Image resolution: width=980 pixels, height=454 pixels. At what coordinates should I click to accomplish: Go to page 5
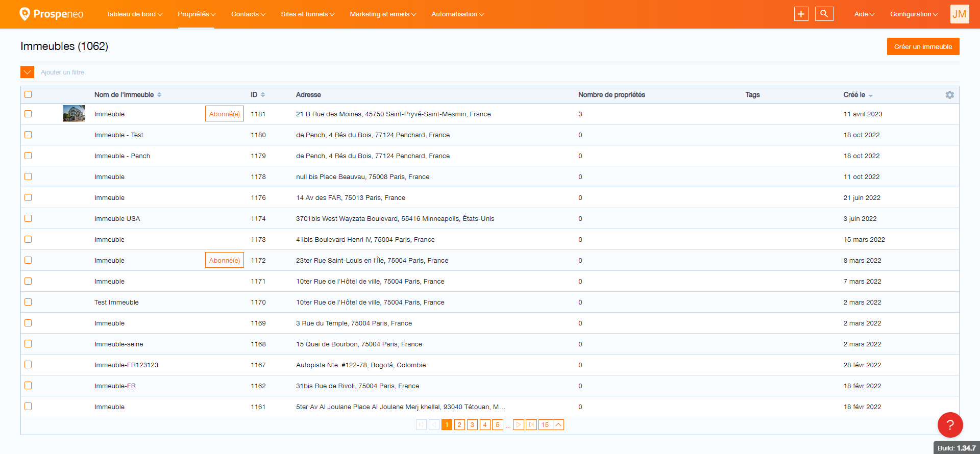tap(498, 424)
